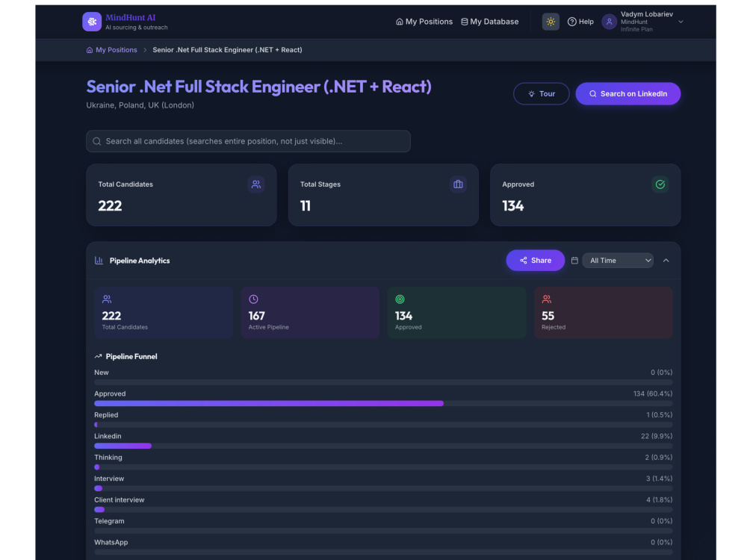Click the 55 Rejected analytics tile
The width and height of the screenshot is (747, 560).
click(x=603, y=312)
